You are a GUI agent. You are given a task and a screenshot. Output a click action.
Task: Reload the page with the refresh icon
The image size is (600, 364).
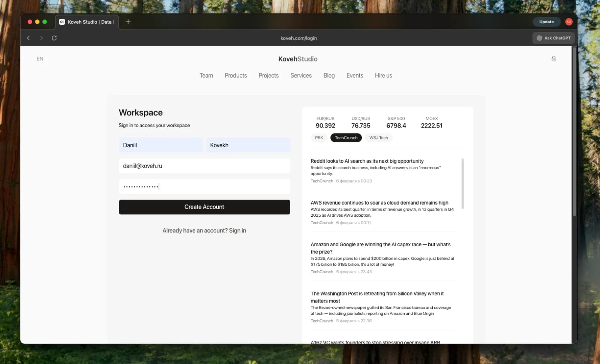[x=54, y=38]
